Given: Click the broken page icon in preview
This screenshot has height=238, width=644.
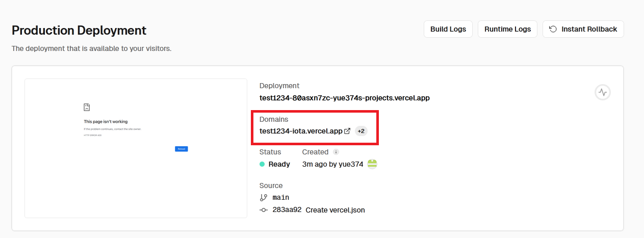Looking at the screenshot, I should (87, 108).
